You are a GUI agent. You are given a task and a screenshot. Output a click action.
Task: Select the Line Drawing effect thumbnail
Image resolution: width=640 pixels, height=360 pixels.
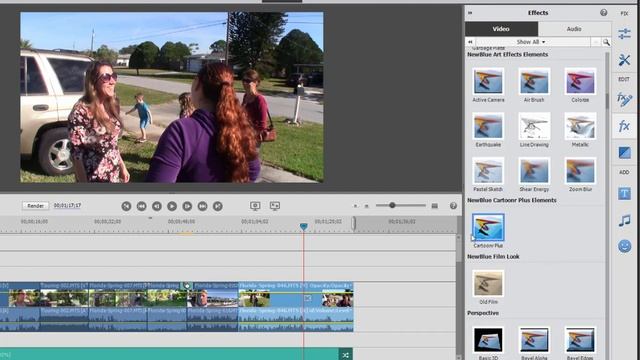click(x=534, y=126)
